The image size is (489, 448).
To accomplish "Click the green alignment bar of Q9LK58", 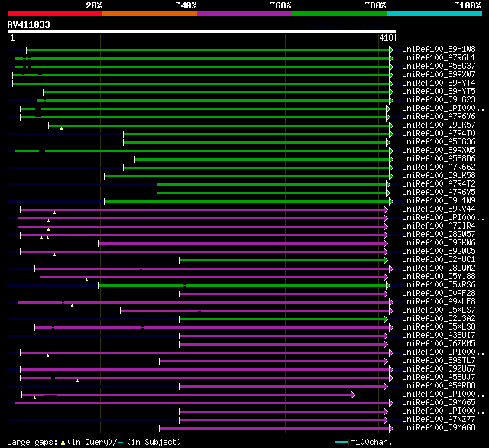I will point(247,177).
